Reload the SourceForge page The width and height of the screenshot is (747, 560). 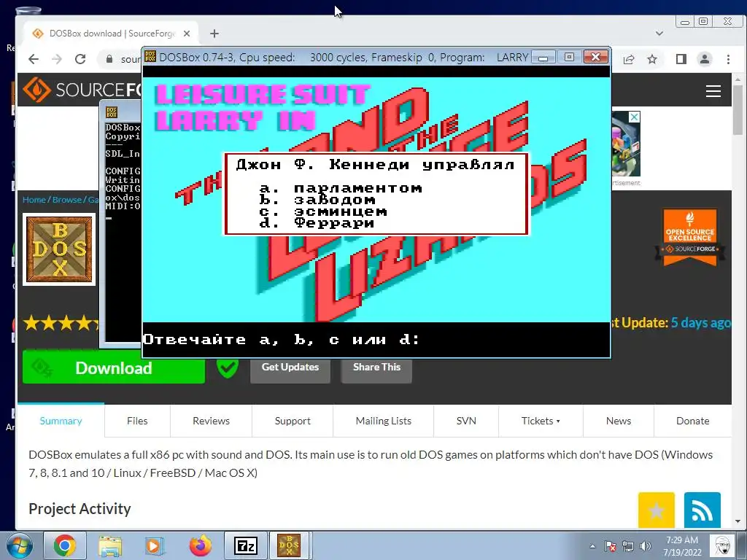click(80, 59)
